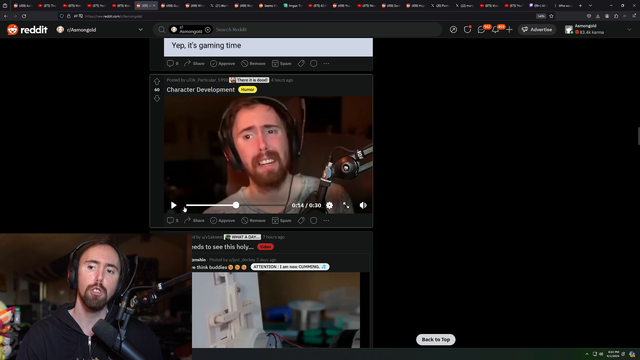Screen dimensions: 640x360
Task: Go back with the browser back arrow
Action: point(6,16)
